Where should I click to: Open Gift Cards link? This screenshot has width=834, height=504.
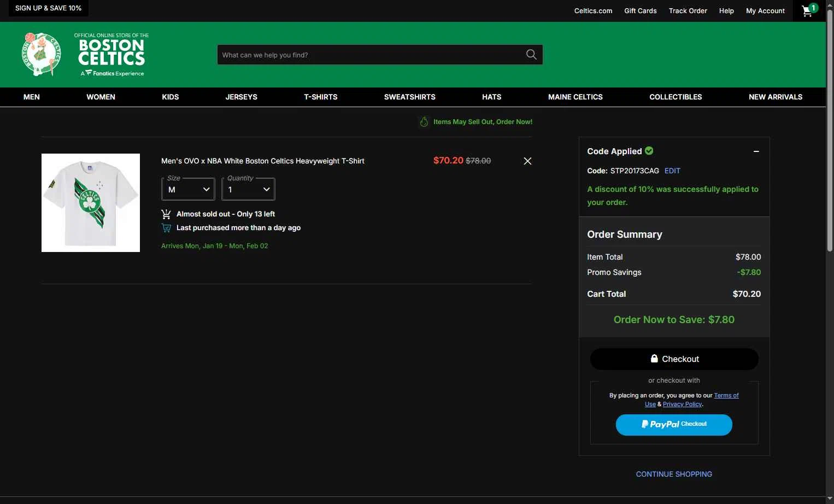pyautogui.click(x=641, y=11)
